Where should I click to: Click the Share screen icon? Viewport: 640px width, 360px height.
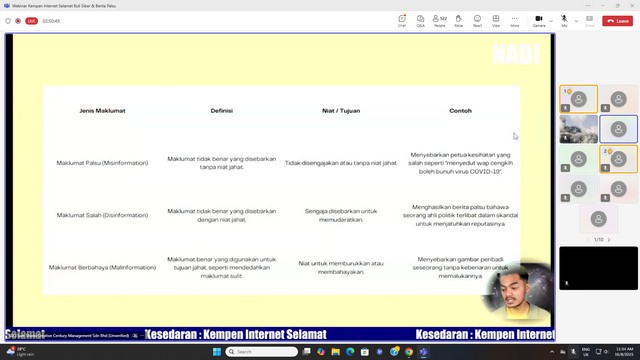[589, 21]
